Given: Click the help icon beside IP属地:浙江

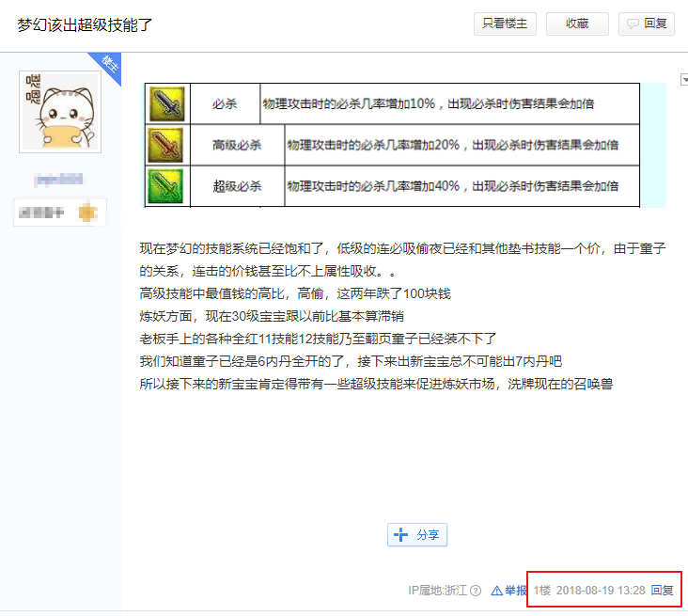Looking at the screenshot, I should [x=476, y=591].
